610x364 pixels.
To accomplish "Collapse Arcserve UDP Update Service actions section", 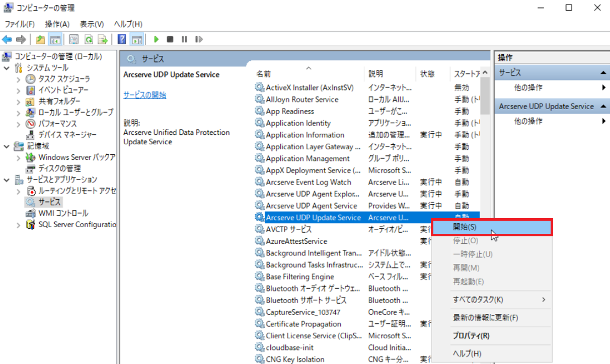I will [x=603, y=106].
